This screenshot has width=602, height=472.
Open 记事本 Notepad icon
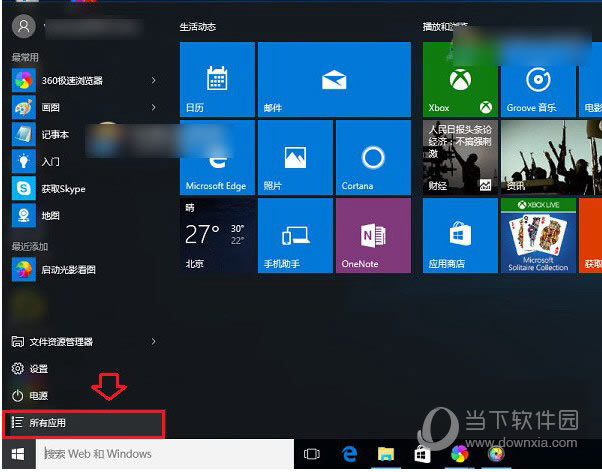(24, 134)
